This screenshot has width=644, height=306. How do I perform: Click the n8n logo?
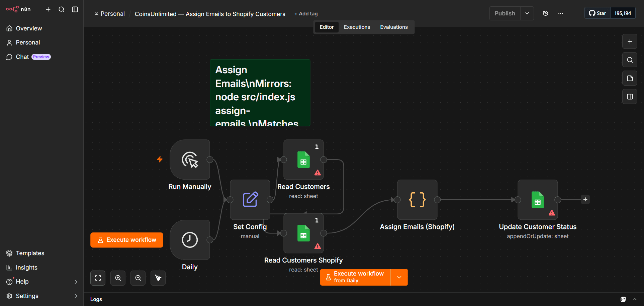point(18,9)
